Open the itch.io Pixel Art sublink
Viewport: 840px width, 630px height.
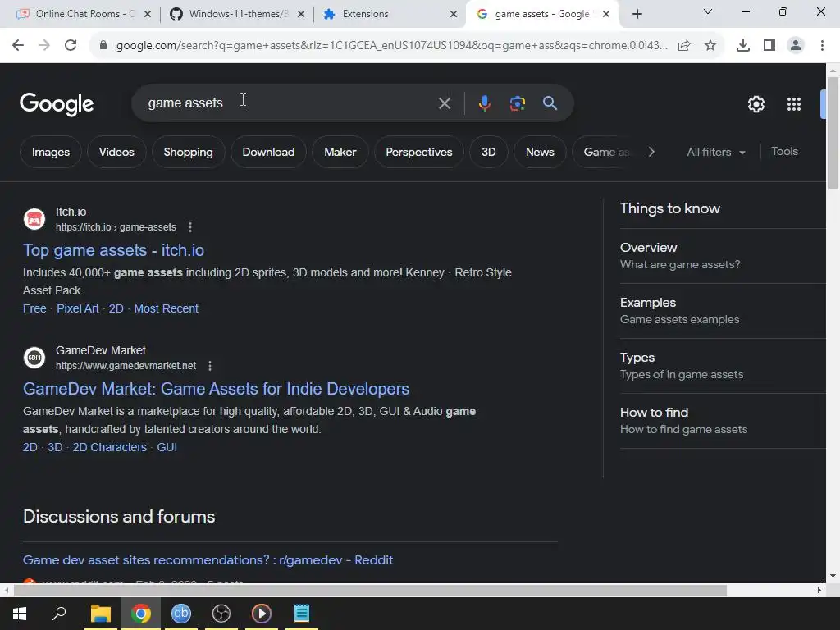click(x=78, y=308)
